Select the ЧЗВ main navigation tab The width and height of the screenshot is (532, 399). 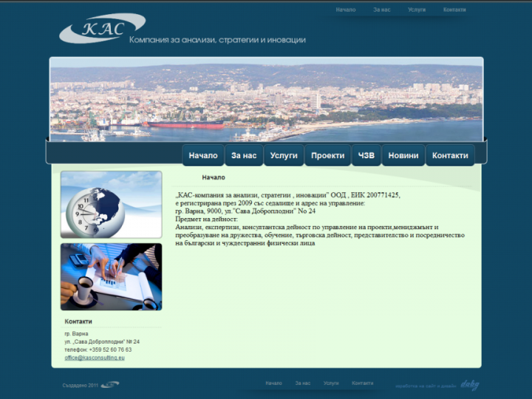[366, 155]
